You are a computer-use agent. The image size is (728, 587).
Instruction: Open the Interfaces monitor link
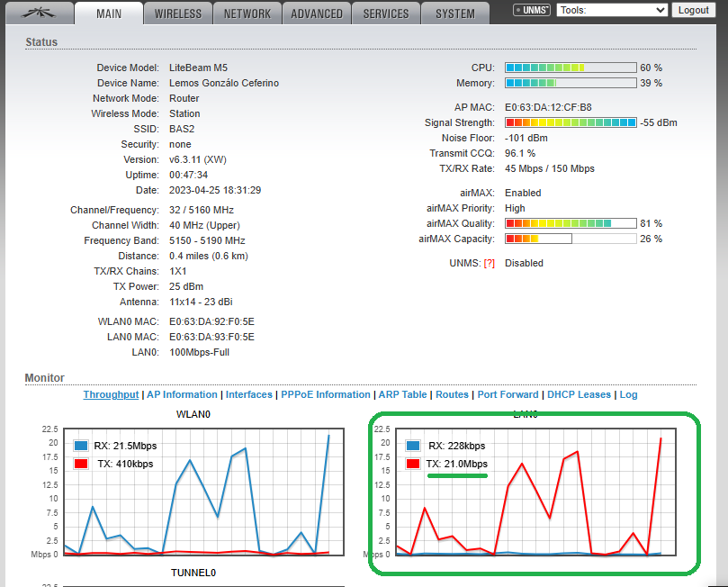coord(249,394)
